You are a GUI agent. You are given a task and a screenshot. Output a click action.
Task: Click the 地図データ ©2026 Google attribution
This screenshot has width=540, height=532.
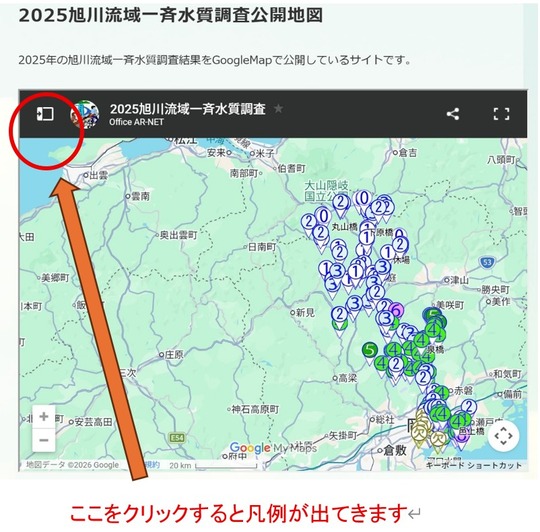[x=72, y=465]
